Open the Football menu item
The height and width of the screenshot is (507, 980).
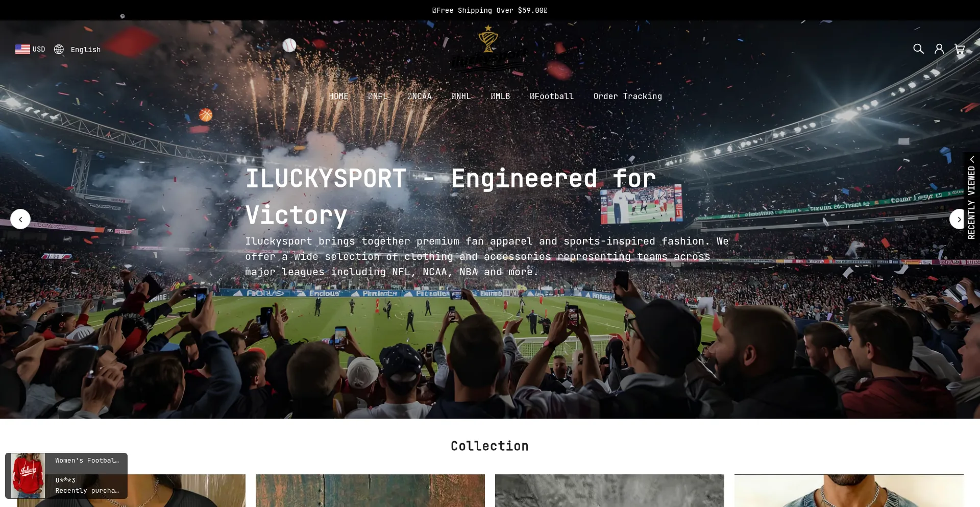tap(551, 96)
